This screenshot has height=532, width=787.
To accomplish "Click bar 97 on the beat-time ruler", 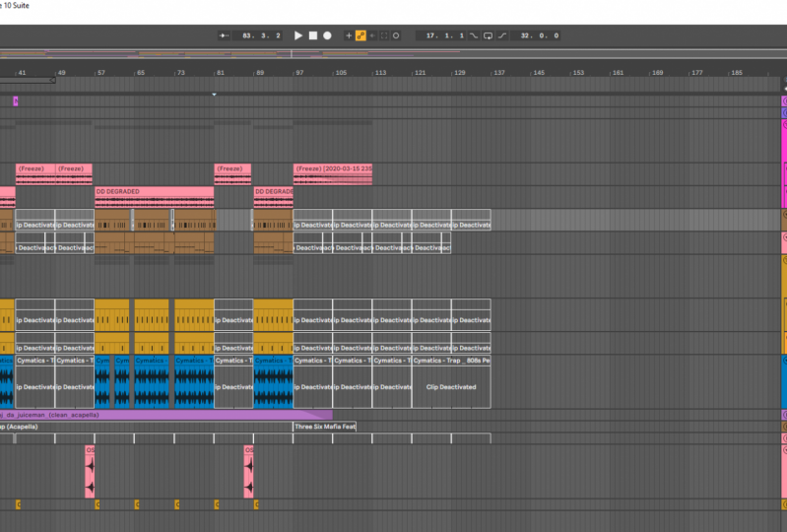I will (299, 73).
